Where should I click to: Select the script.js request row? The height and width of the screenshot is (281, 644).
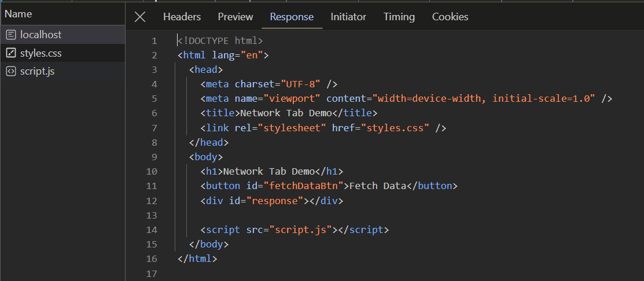pyautogui.click(x=63, y=71)
